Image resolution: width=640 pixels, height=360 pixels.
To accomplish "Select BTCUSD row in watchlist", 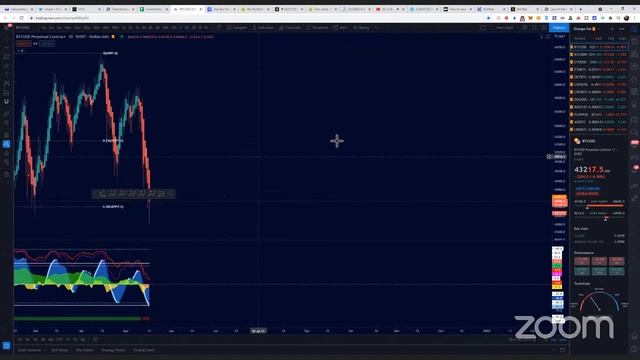I will (x=599, y=47).
